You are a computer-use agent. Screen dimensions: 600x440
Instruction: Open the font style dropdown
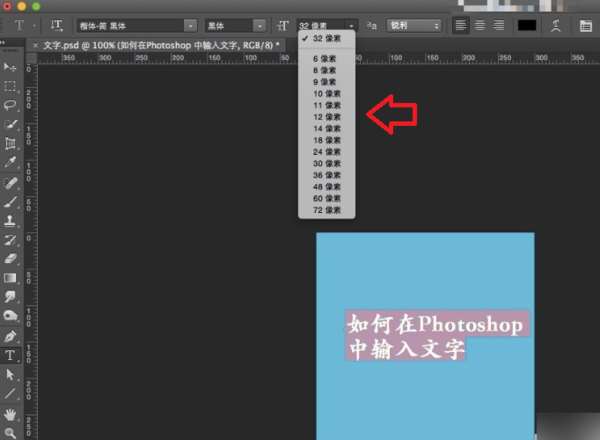pos(260,26)
